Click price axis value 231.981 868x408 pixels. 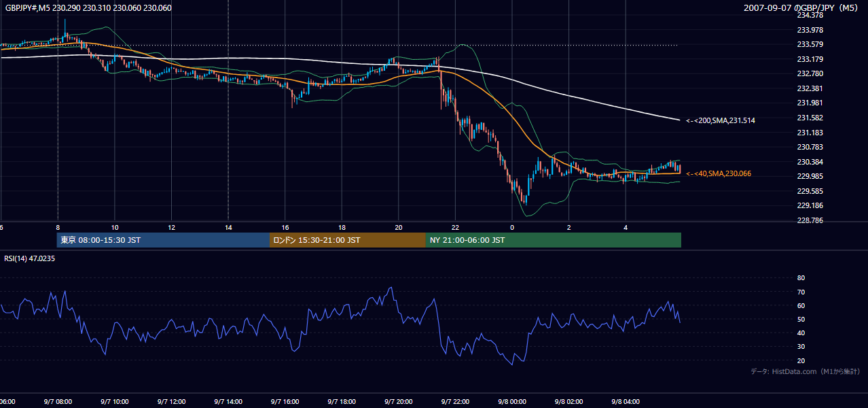coord(809,103)
